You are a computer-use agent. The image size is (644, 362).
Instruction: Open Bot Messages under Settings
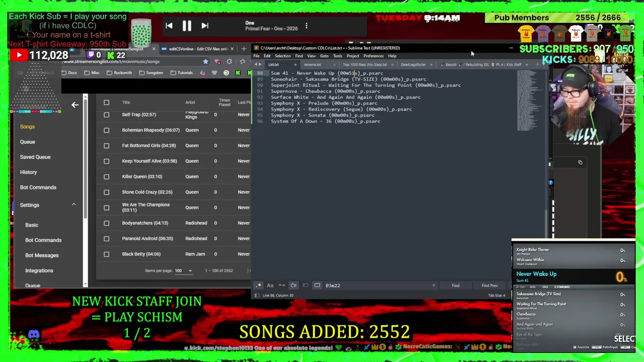[x=42, y=255]
